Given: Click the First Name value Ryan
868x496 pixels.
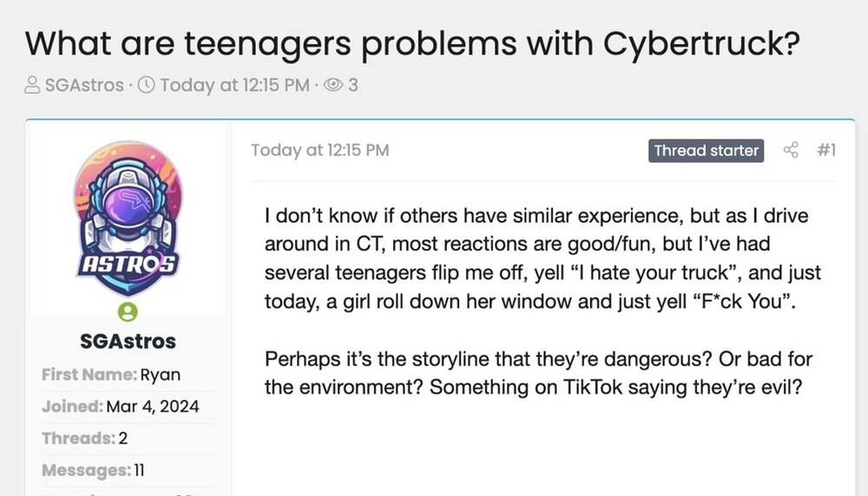Looking at the screenshot, I should pyautogui.click(x=161, y=375).
